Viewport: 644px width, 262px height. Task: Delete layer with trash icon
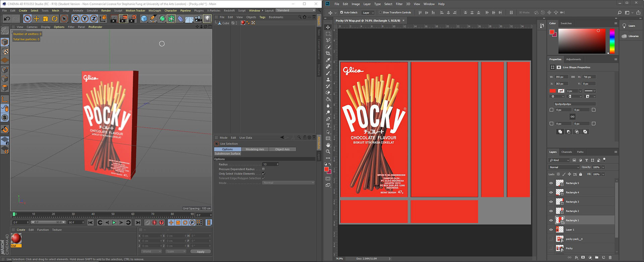[x=610, y=258]
